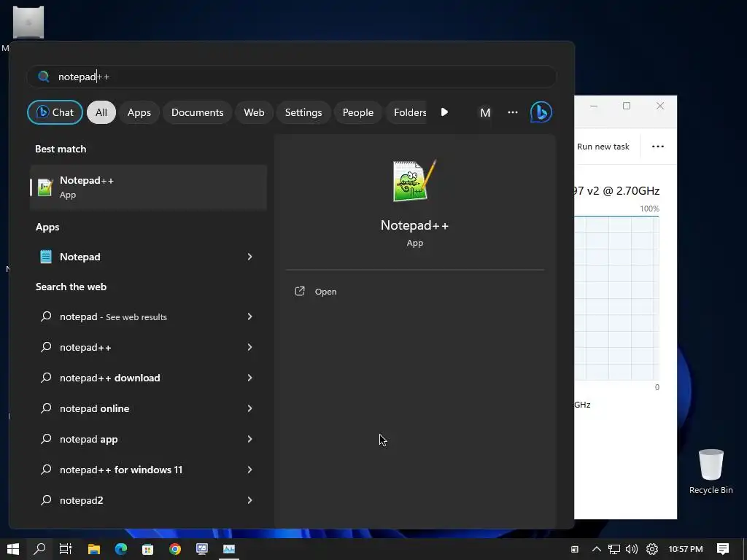The image size is (747, 560).
Task: Open the Windows Start button on taskbar
Action: [x=13, y=549]
